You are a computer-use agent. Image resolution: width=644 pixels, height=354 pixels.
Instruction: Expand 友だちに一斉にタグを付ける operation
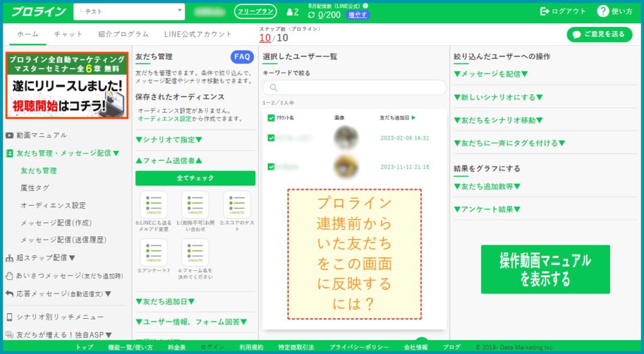(x=509, y=143)
